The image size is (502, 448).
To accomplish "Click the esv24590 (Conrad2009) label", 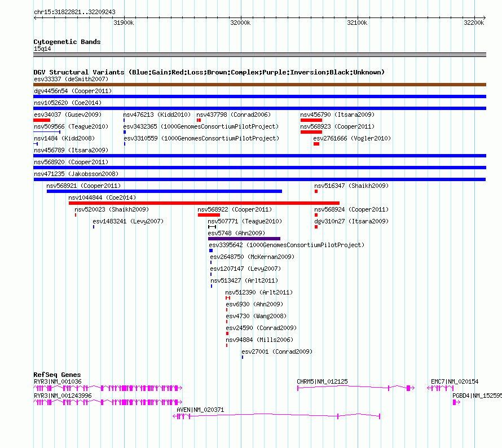I will 261,328.
